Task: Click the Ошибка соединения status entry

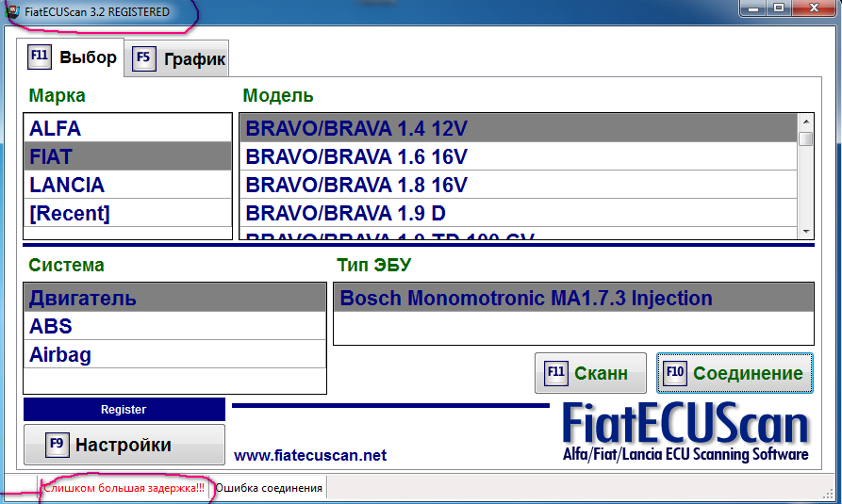Action: 269,488
